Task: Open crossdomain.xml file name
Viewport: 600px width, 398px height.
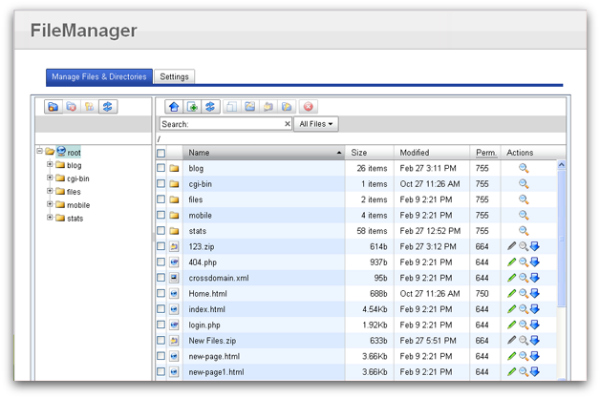Action: coord(218,278)
